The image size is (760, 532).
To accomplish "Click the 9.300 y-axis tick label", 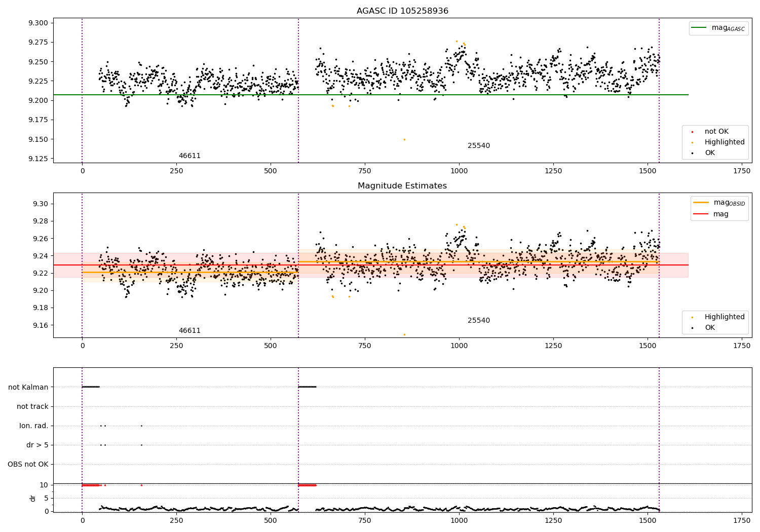I will pos(38,23).
